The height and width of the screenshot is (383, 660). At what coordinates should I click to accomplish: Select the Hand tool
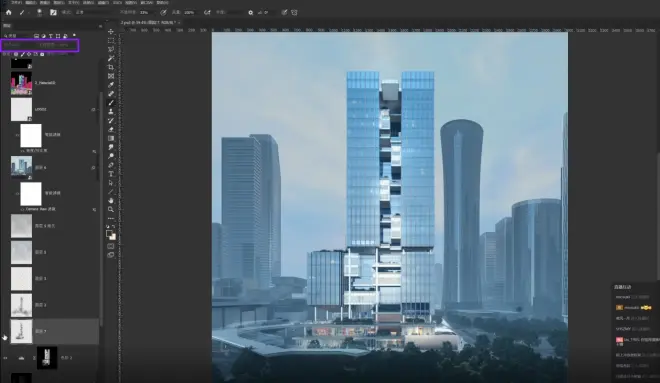(111, 200)
